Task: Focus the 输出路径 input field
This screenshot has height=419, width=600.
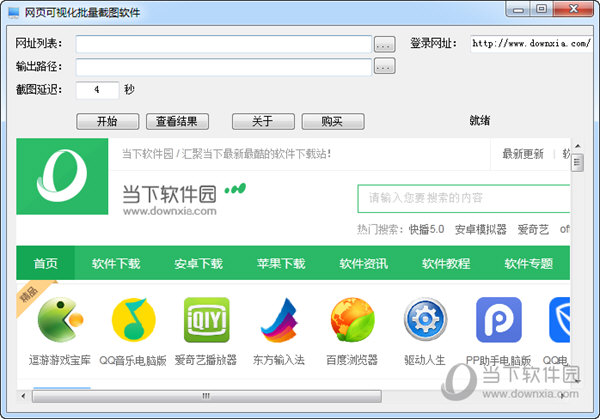Action: [x=223, y=67]
